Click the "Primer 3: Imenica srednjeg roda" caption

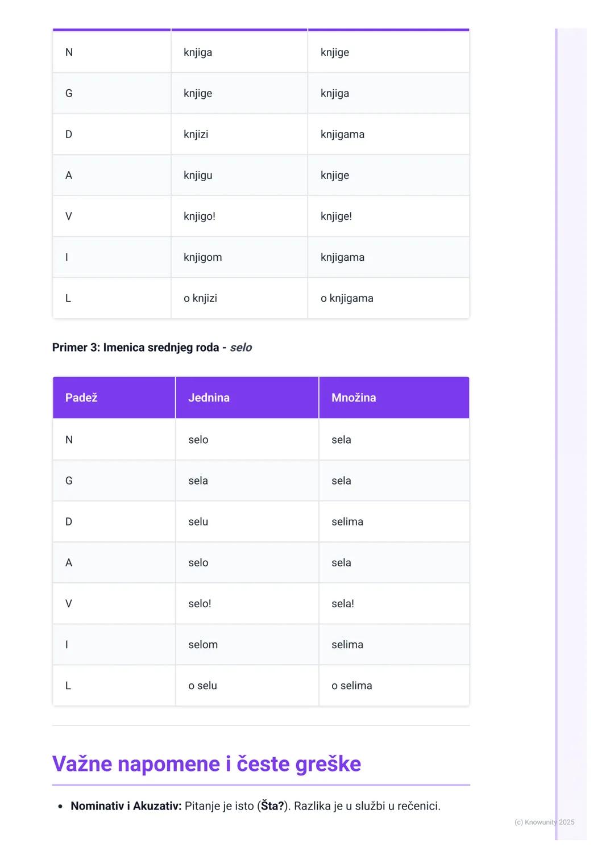pos(135,348)
